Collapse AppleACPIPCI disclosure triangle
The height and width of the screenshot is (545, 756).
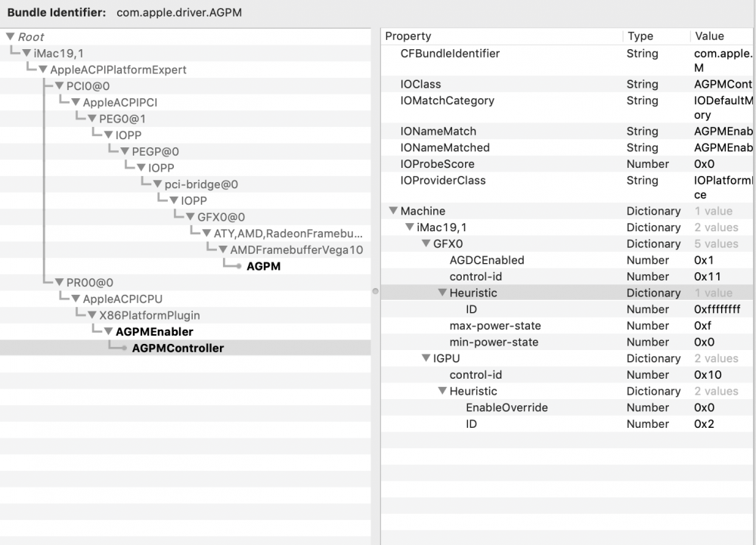(x=76, y=102)
